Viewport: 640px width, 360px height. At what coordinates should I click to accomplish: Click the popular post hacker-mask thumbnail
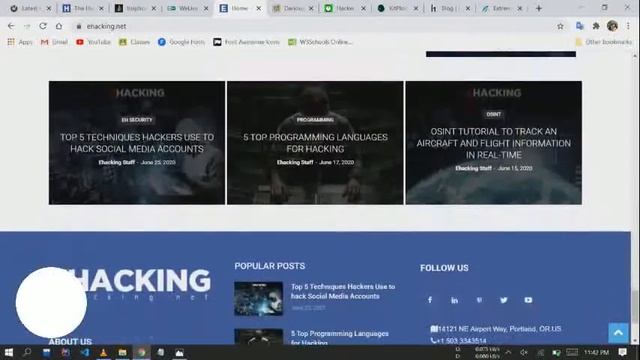point(258,299)
